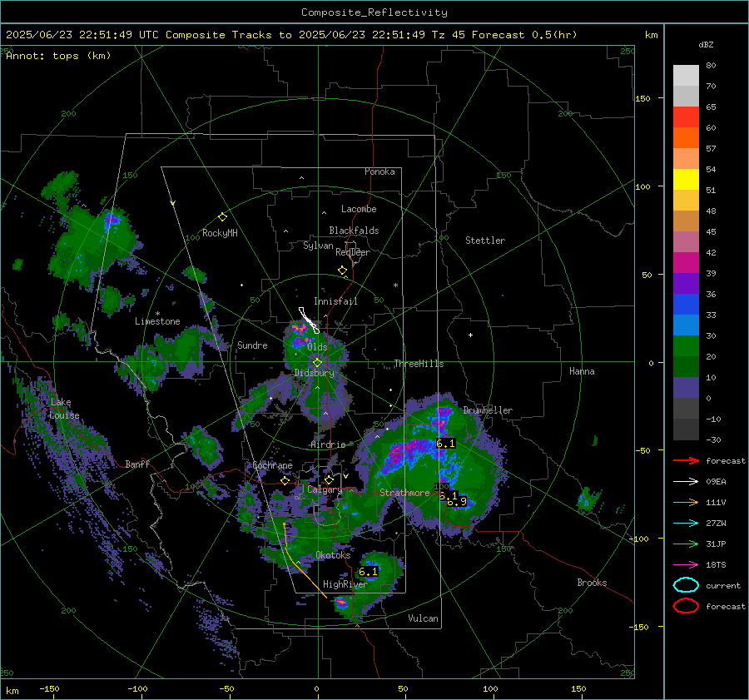Image resolution: width=749 pixels, height=700 pixels.
Task: Pick the dark orange swatch below red
Action: pyautogui.click(x=686, y=137)
